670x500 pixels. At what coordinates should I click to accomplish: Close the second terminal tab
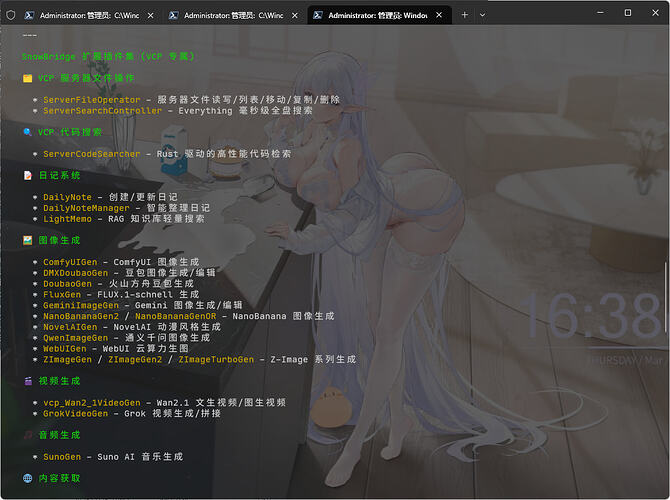click(x=295, y=15)
